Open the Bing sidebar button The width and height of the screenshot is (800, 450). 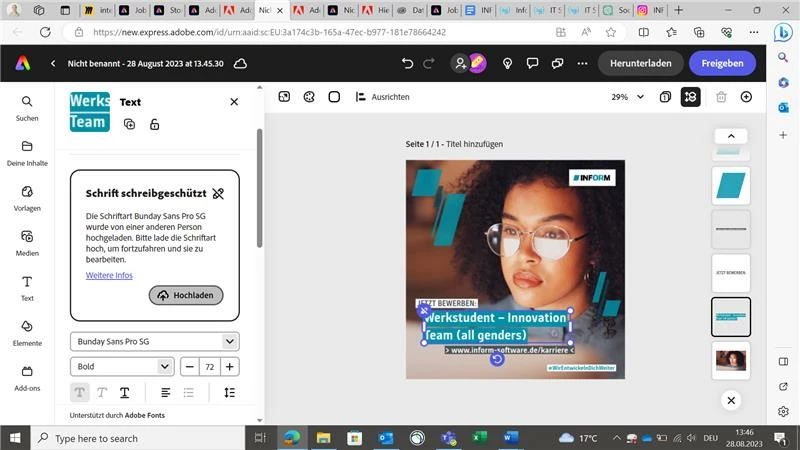click(x=783, y=33)
